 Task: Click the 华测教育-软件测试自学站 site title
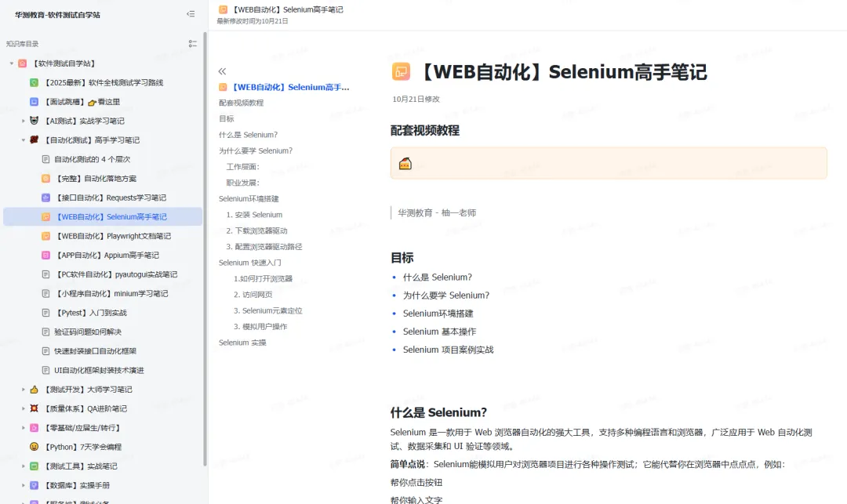57,15
